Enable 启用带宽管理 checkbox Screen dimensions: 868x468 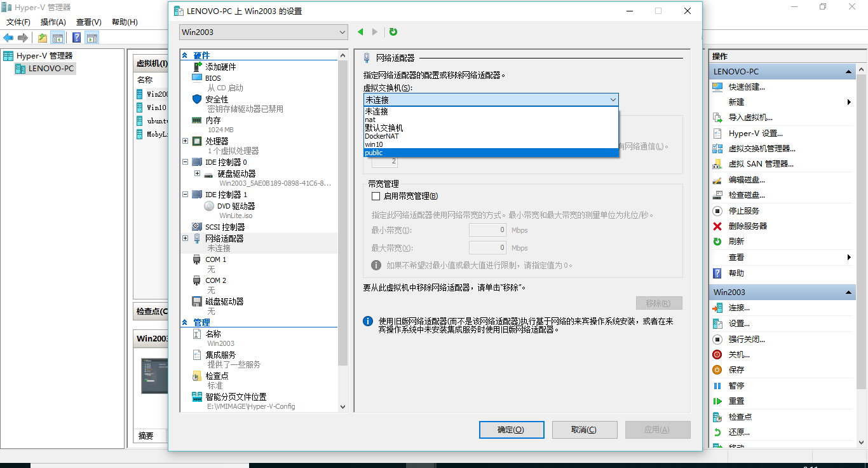pyautogui.click(x=376, y=196)
